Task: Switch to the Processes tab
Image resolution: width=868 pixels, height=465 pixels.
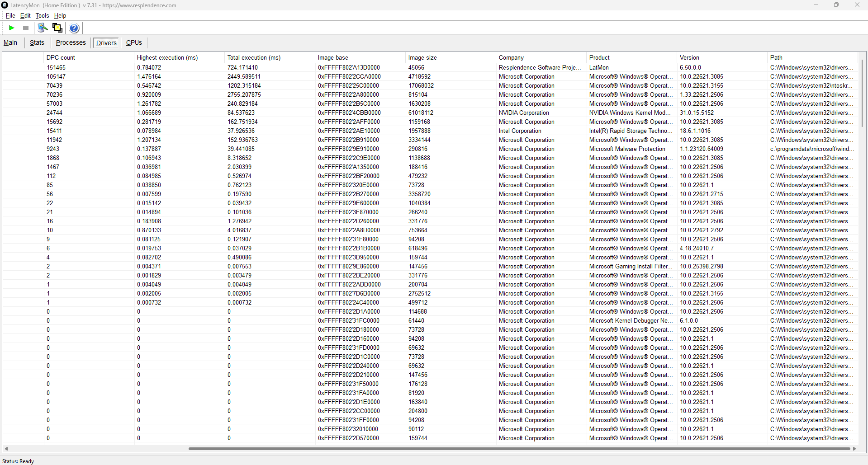Action: pyautogui.click(x=71, y=42)
